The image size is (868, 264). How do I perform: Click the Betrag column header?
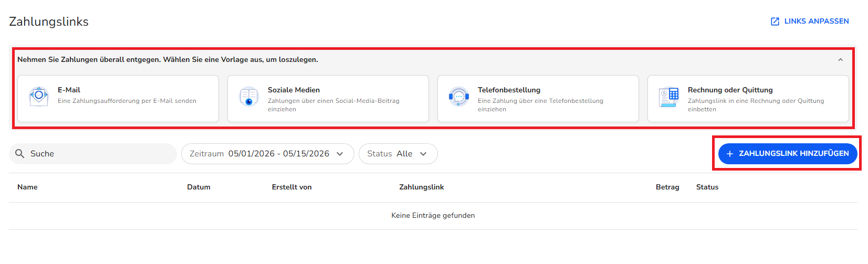click(x=667, y=187)
